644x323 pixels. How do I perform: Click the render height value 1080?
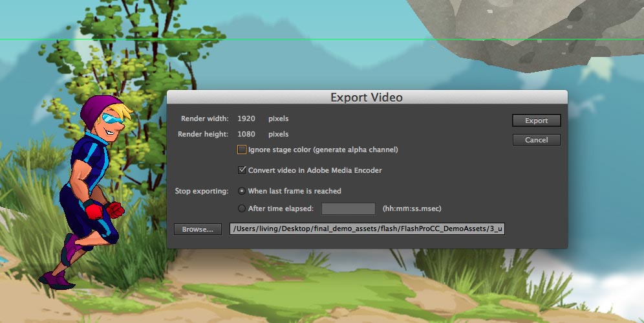(x=246, y=134)
